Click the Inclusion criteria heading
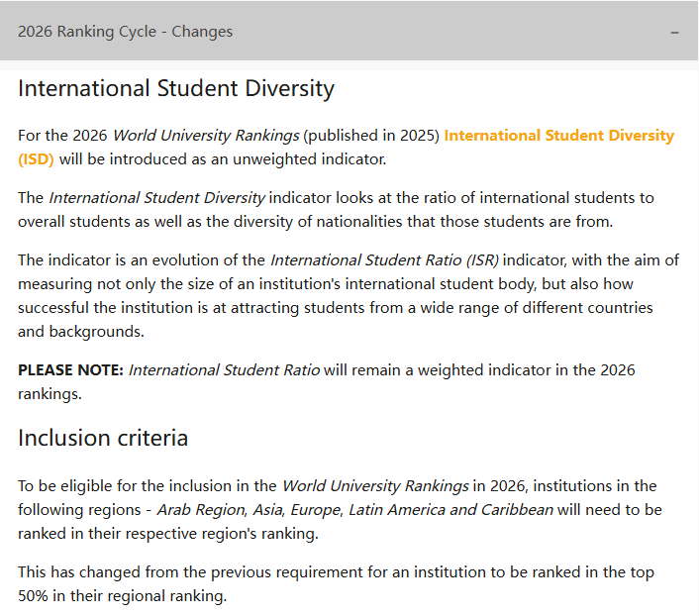Viewport: 699px width, 616px height. (103, 438)
